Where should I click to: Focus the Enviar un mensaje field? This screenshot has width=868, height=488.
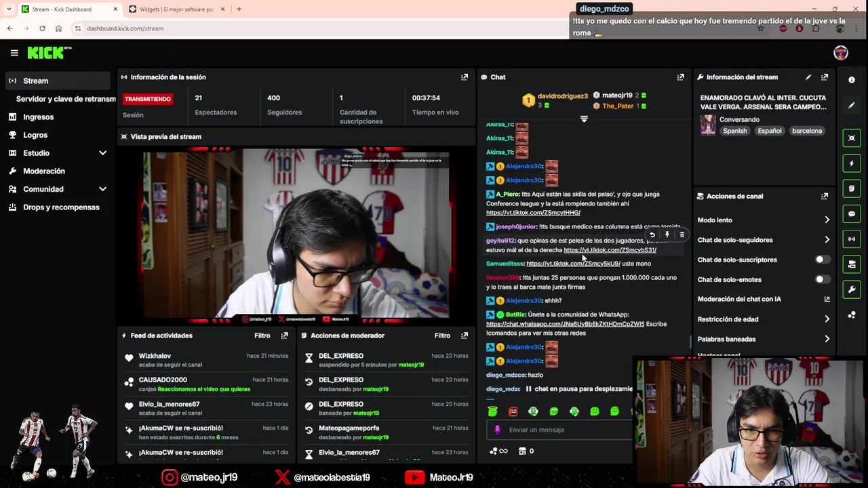click(559, 430)
